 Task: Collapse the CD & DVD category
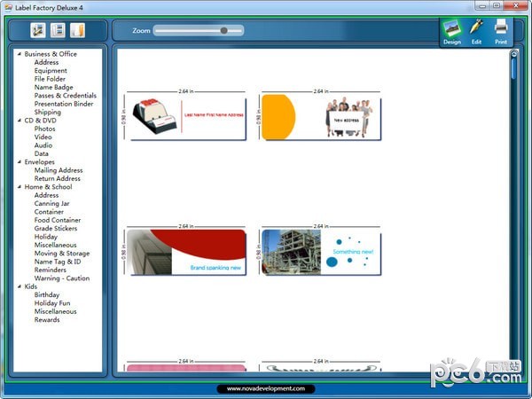pyautogui.click(x=20, y=121)
